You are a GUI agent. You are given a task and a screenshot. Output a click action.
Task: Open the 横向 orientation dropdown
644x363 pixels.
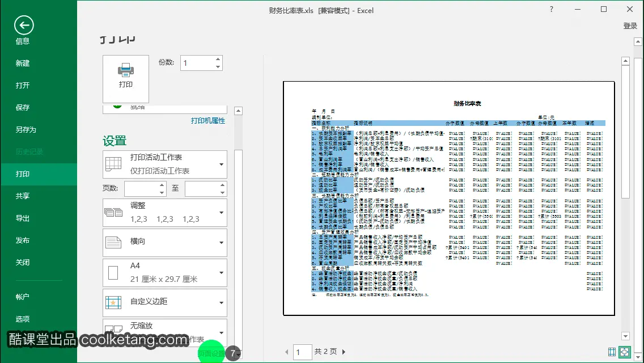(165, 243)
